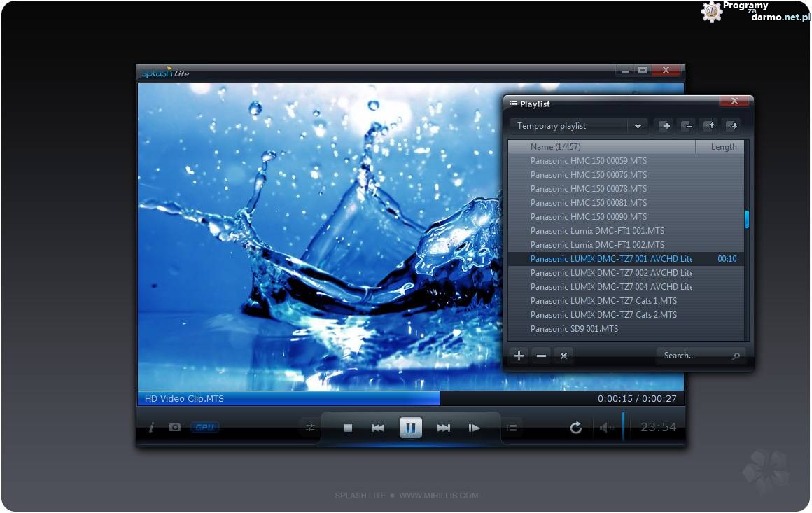Stop video playback

click(348, 428)
